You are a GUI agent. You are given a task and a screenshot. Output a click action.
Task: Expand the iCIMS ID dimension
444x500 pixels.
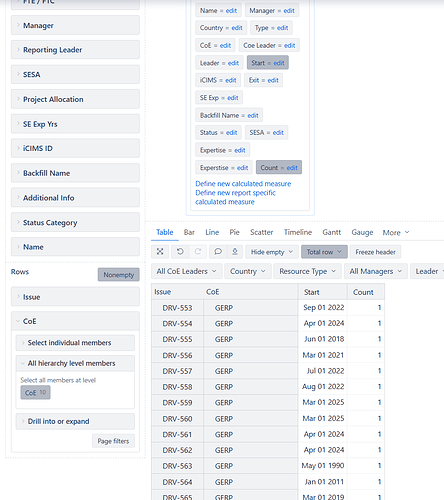pyautogui.click(x=75, y=148)
